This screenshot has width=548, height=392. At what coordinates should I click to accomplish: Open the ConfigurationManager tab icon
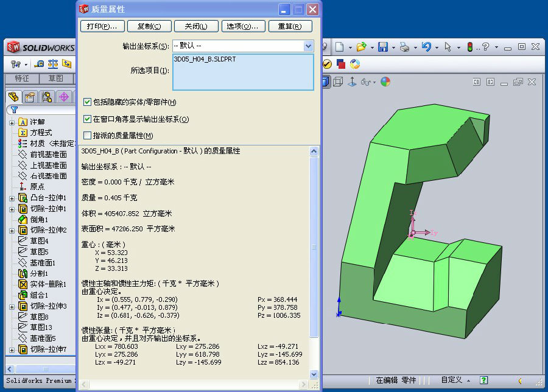tap(47, 97)
